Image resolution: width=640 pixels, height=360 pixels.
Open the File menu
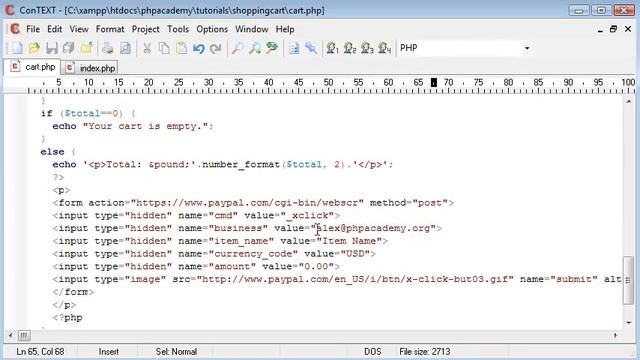pyautogui.click(x=33, y=29)
